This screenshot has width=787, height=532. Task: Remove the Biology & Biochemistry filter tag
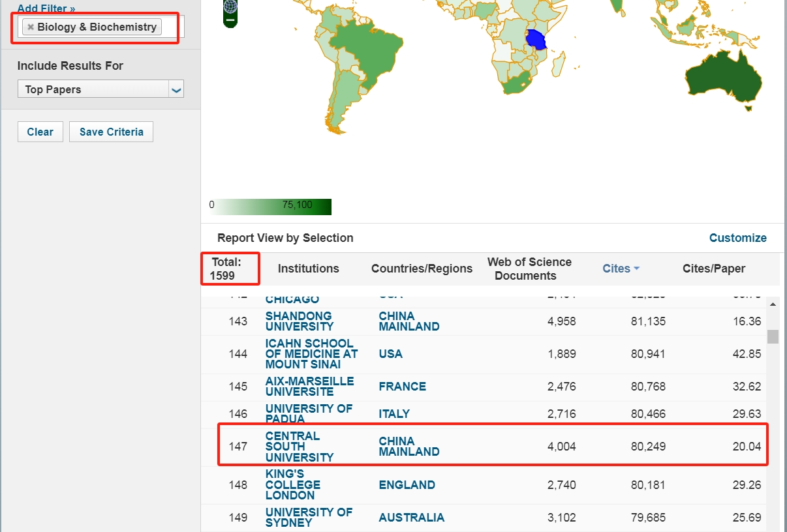tap(31, 27)
